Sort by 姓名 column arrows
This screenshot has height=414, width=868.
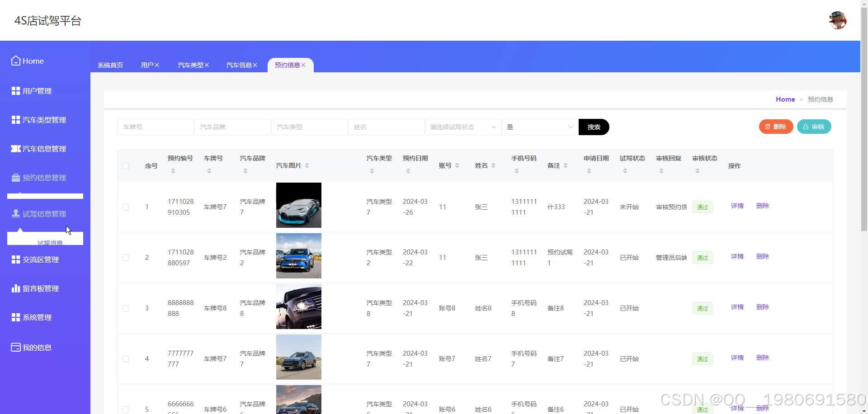493,165
